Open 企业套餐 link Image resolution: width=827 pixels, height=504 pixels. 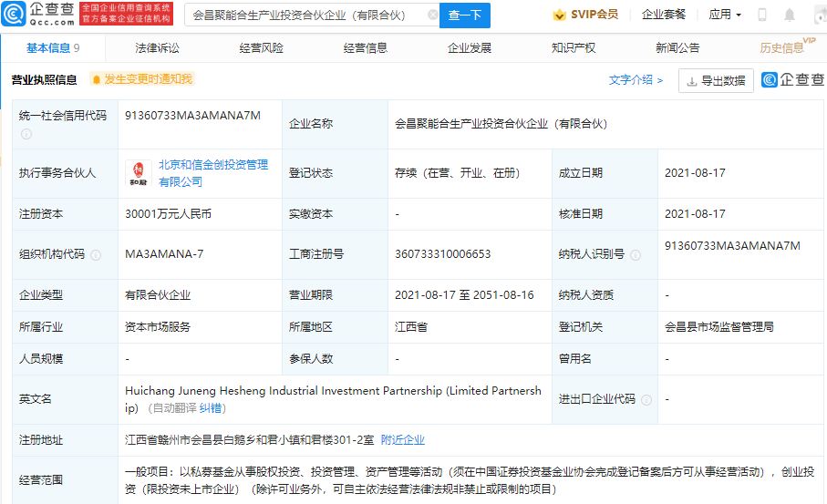(x=664, y=15)
